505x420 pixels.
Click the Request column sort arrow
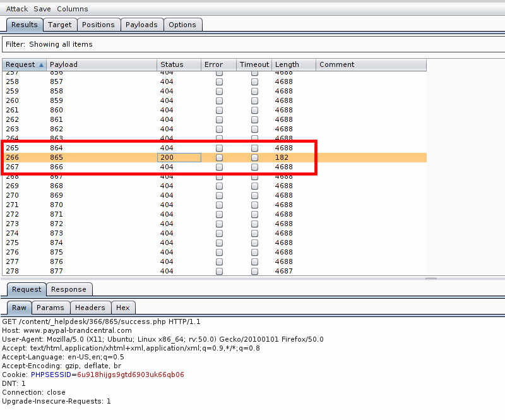(x=41, y=65)
